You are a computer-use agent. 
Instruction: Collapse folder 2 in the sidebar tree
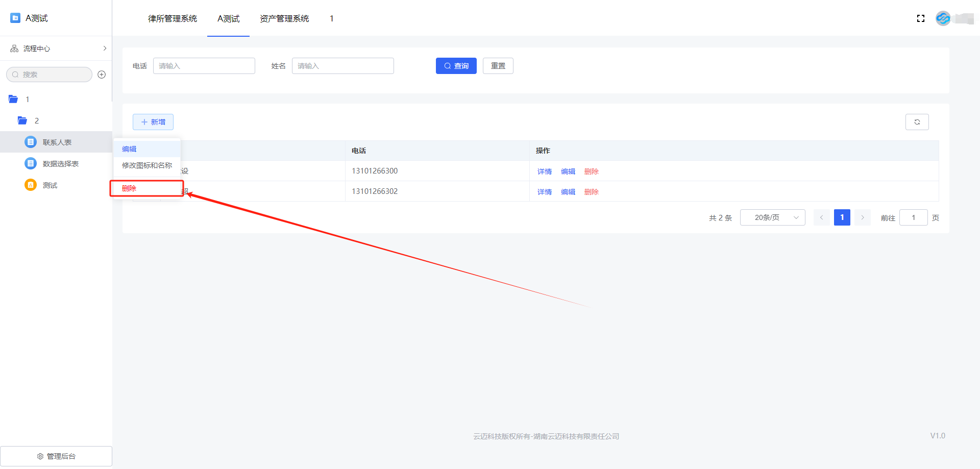click(23, 121)
